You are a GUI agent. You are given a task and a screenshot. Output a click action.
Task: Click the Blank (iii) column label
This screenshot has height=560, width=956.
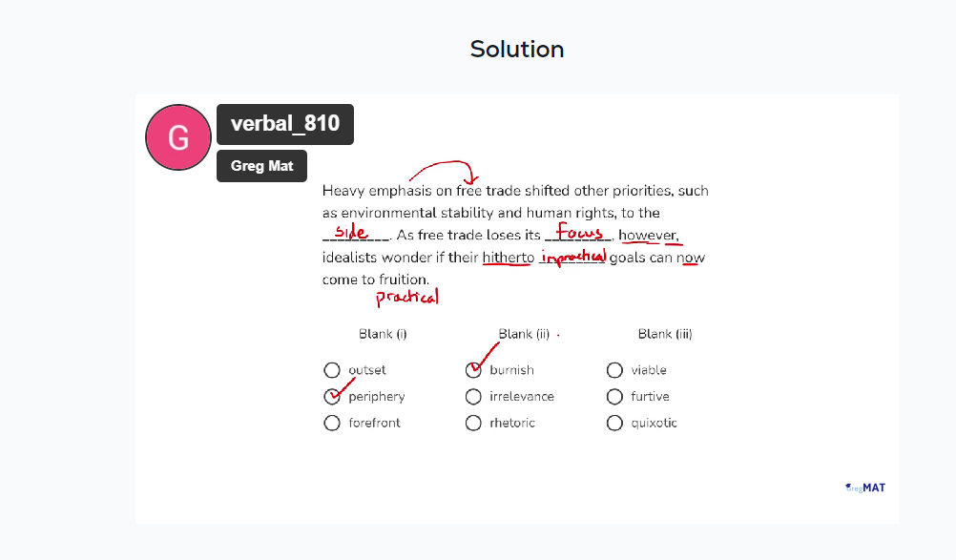pos(665,334)
